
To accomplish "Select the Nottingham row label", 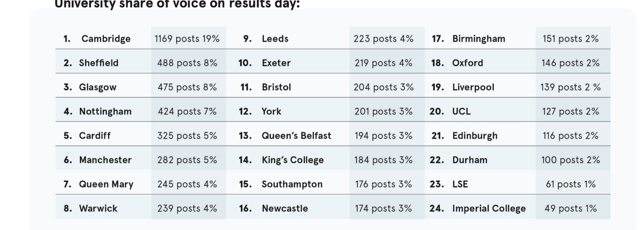I will tap(105, 111).
